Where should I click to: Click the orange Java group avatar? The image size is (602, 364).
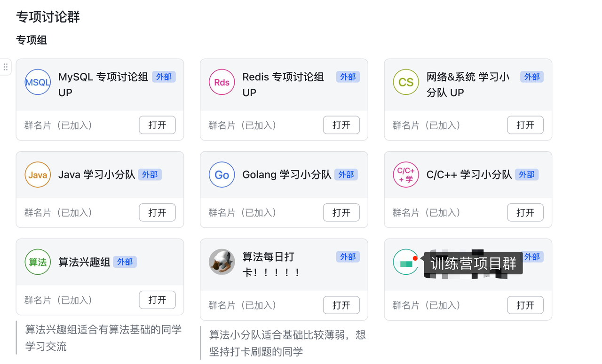(x=38, y=175)
